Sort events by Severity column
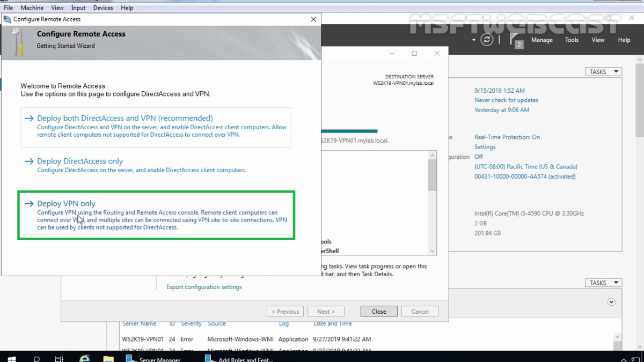644x362 pixels. pyautogui.click(x=191, y=324)
